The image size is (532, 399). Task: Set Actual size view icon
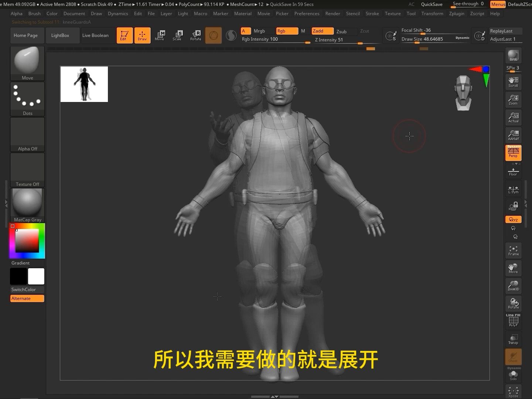pyautogui.click(x=513, y=117)
